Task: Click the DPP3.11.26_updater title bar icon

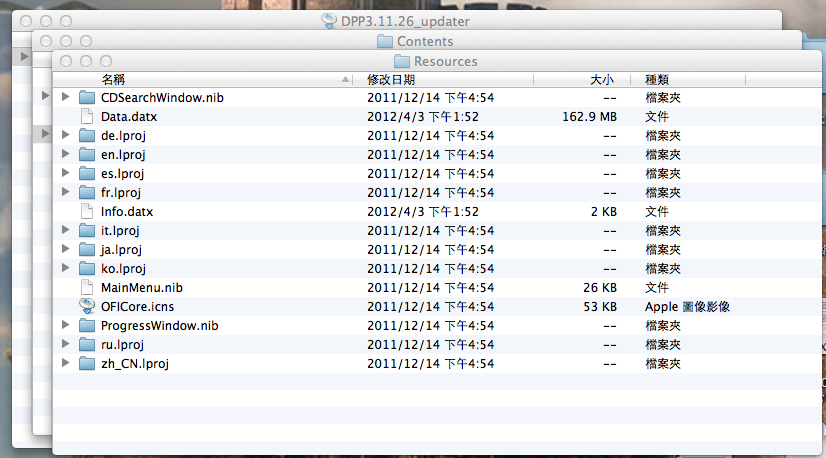Action: pos(329,21)
